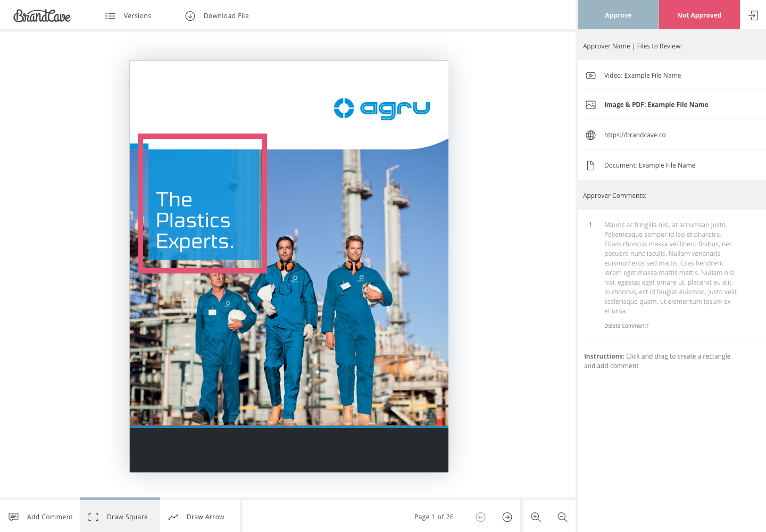766x532 pixels.
Task: Click the 'Not Approved' button
Action: pyautogui.click(x=699, y=14)
